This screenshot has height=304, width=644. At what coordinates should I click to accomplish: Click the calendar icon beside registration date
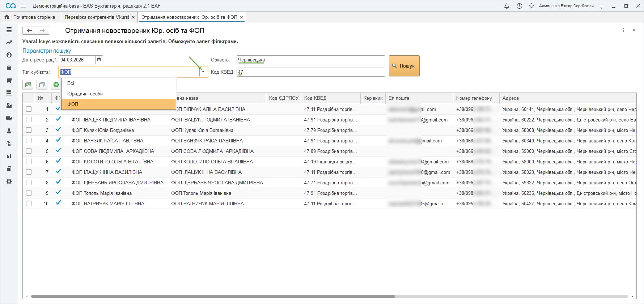tap(99, 60)
